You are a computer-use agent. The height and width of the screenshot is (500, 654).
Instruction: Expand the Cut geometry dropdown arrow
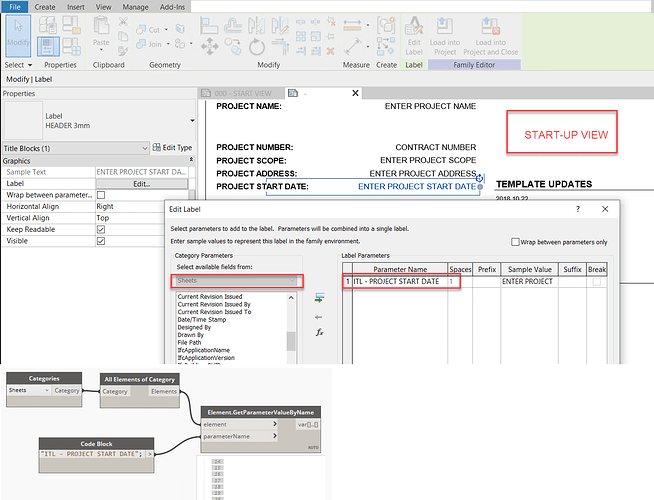pyautogui.click(x=166, y=30)
